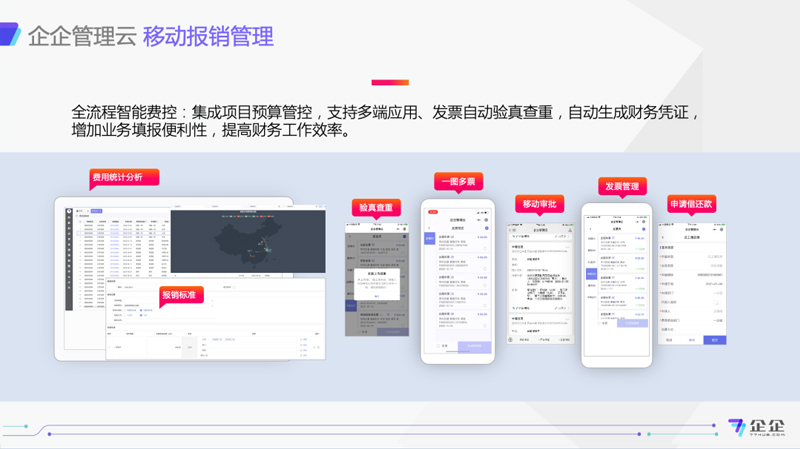Image resolution: width=800 pixels, height=449 pixels.
Task: Click the 申请借还款 label
Action: coord(692,204)
